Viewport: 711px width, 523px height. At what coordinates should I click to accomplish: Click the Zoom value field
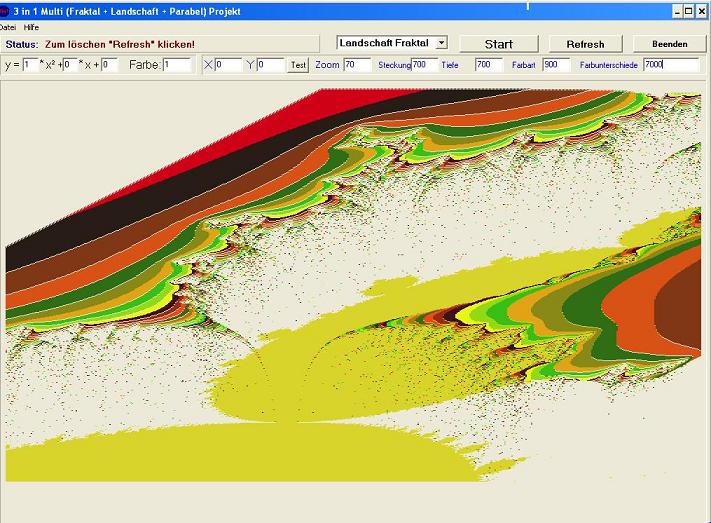357,65
